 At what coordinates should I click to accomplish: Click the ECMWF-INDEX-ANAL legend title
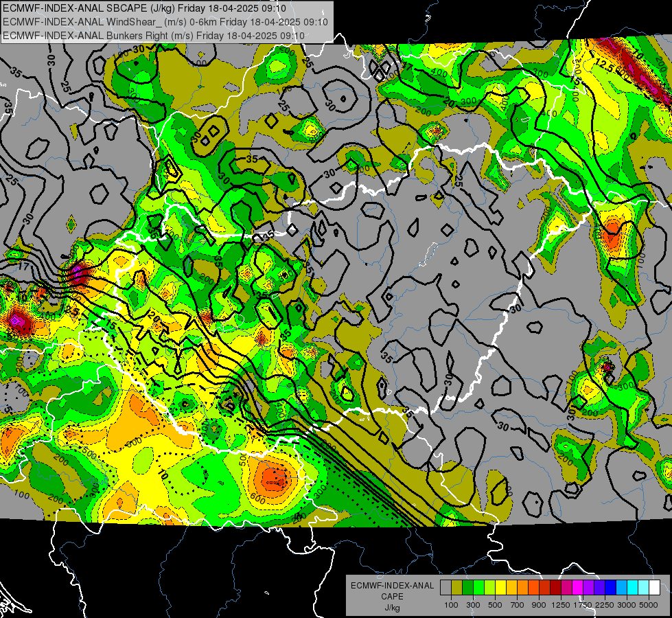point(393,586)
